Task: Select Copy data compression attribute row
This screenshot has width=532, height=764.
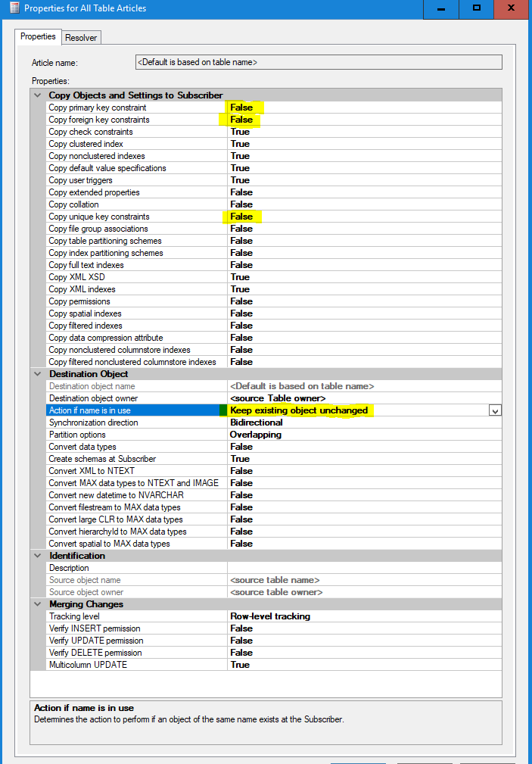Action: pos(274,338)
